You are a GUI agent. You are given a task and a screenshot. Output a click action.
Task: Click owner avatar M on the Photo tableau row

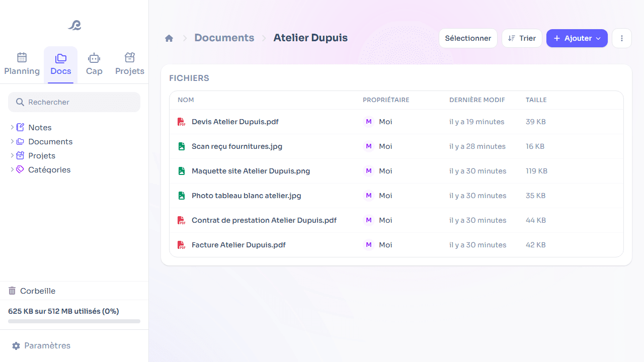tap(369, 196)
